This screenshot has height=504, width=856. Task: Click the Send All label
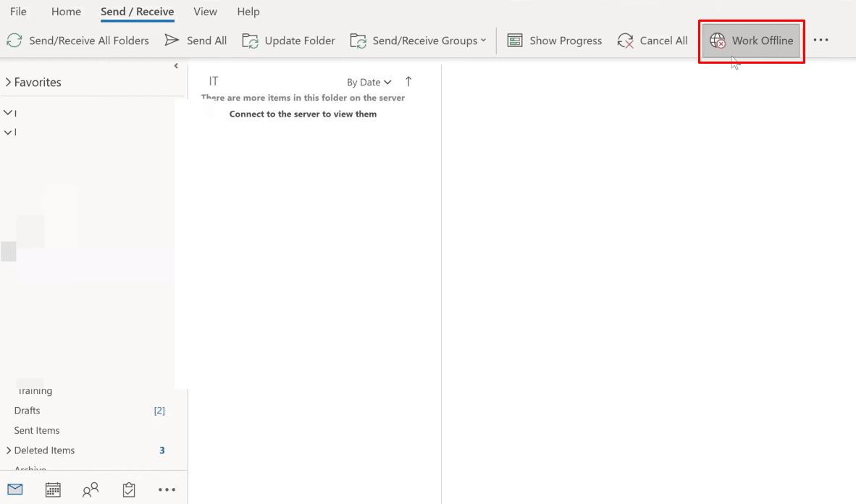pyautogui.click(x=206, y=41)
